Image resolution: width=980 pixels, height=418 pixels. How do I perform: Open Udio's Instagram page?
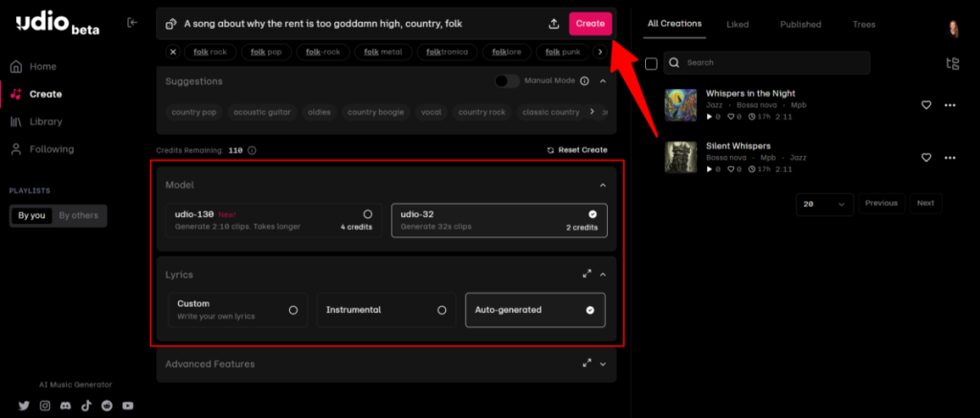[45, 406]
